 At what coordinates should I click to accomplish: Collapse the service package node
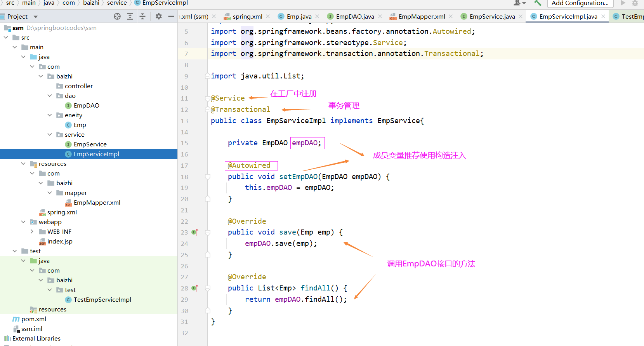(x=50, y=134)
